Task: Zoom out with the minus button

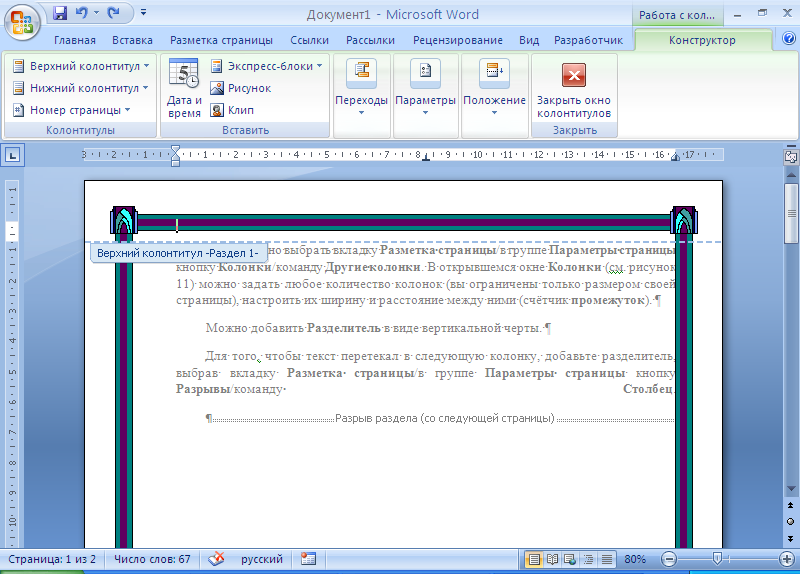Action: coord(668,559)
